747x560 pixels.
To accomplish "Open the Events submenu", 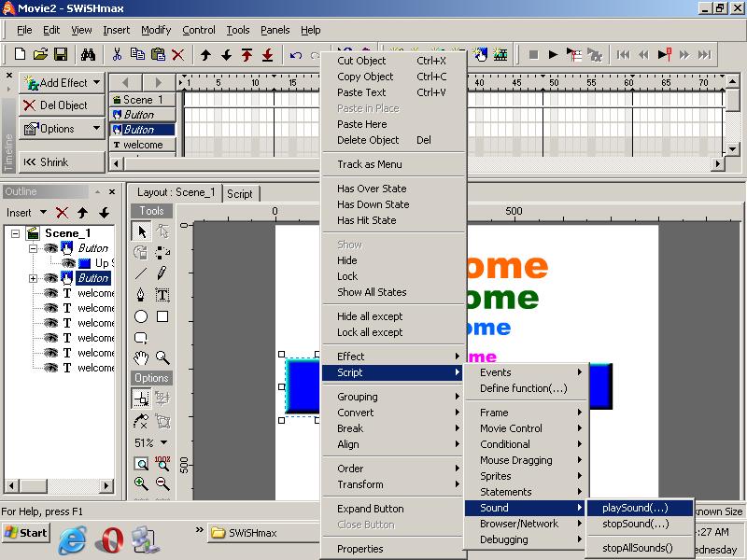I will click(527, 372).
